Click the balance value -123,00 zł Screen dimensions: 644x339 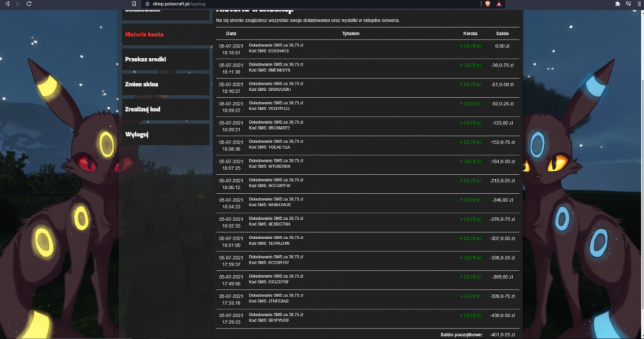(x=502, y=123)
